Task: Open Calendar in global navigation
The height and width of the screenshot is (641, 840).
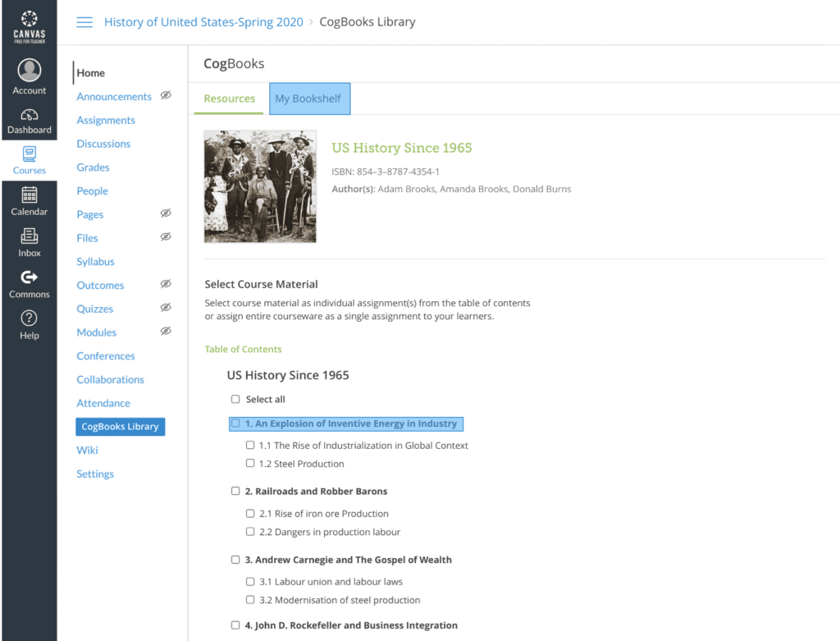Action: pos(30,202)
